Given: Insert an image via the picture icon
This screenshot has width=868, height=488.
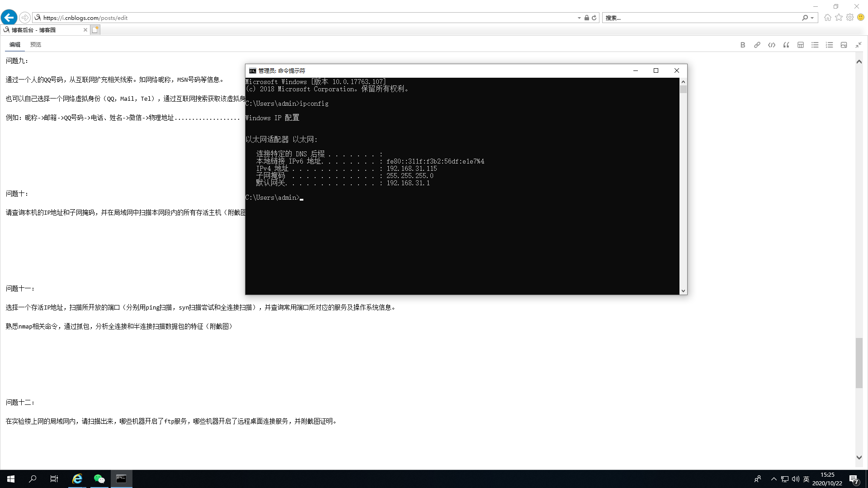Looking at the screenshot, I should 844,45.
